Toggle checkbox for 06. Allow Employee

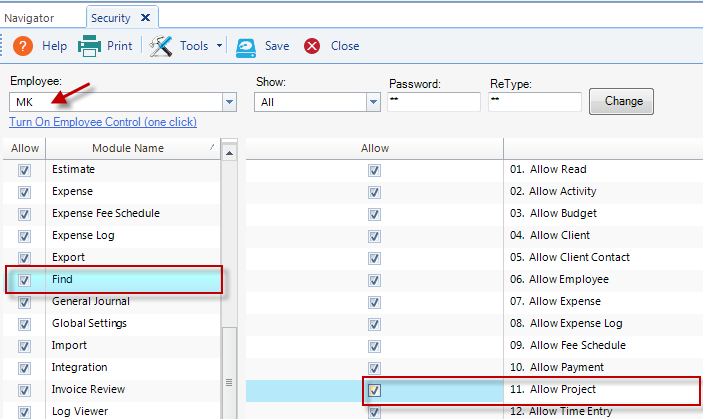(x=374, y=280)
